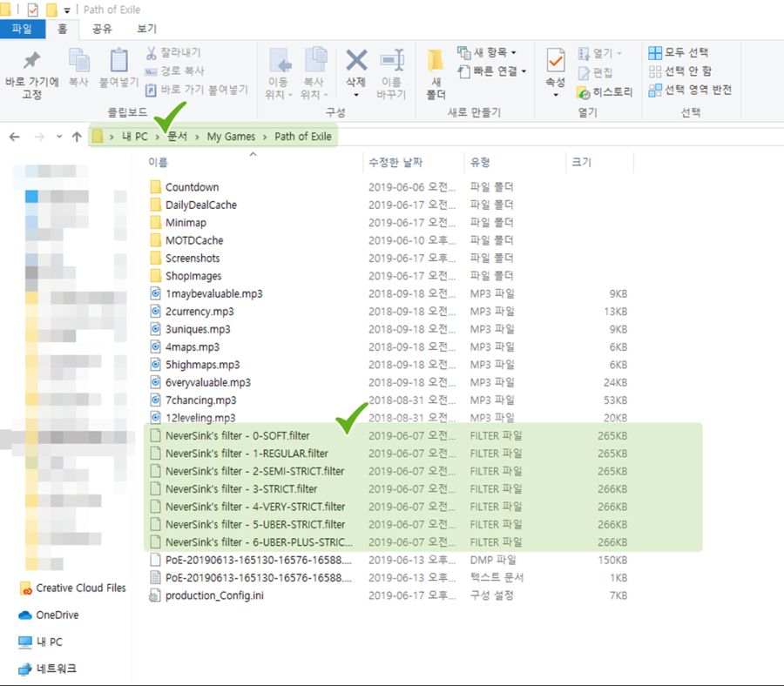Rename a file using 이름 바꾸기 icon
784x686 pixels.
tap(391, 65)
